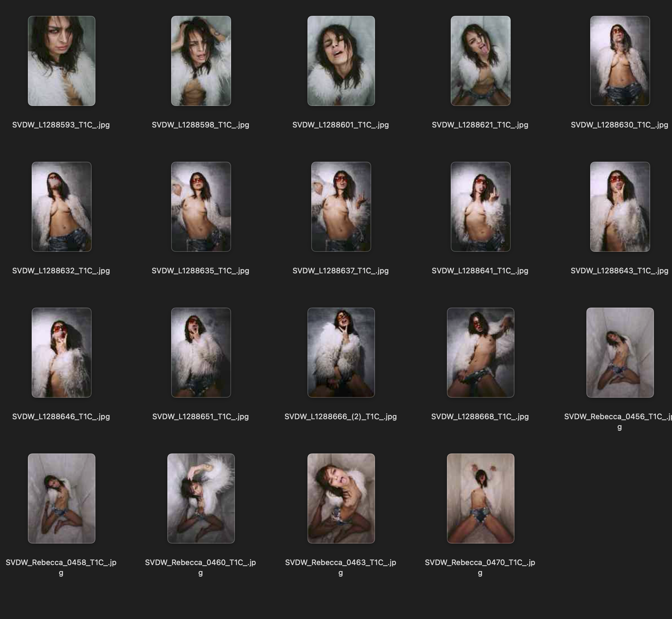The image size is (672, 619).
Task: Select the SVDW_Rebecca_0458_T1C_.jpg thumbnail
Action: click(61, 498)
